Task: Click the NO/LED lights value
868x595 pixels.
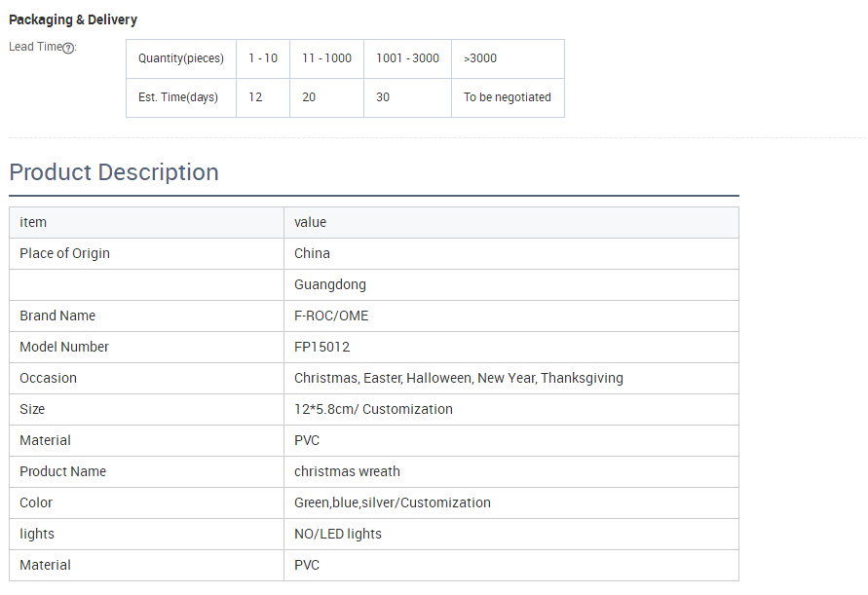Action: (338, 534)
